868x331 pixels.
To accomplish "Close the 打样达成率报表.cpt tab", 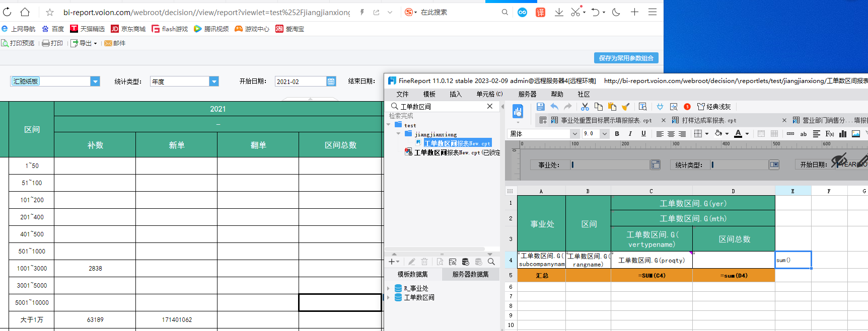I will (x=784, y=120).
